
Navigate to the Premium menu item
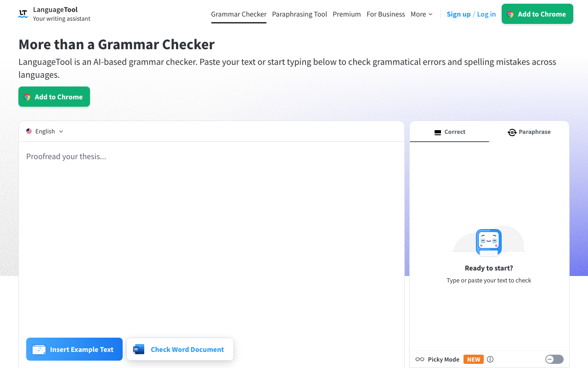[347, 14]
